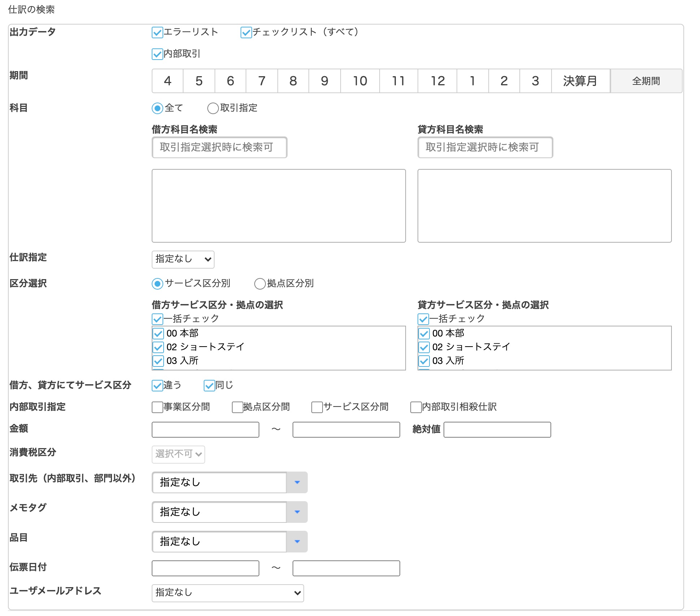Expand the 品目 dropdown arrow
700x616 pixels.
click(297, 542)
